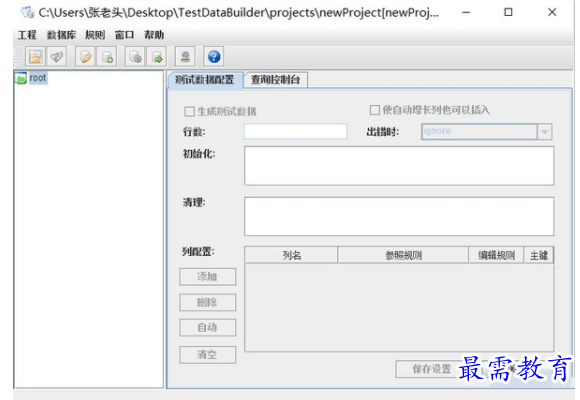
Task: Click the 自动 button
Action: pos(208,327)
